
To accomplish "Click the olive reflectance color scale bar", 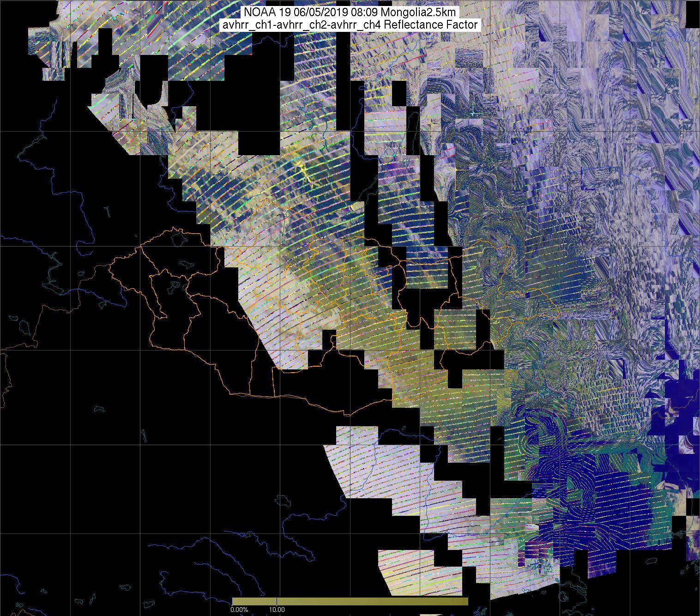I will click(x=350, y=601).
